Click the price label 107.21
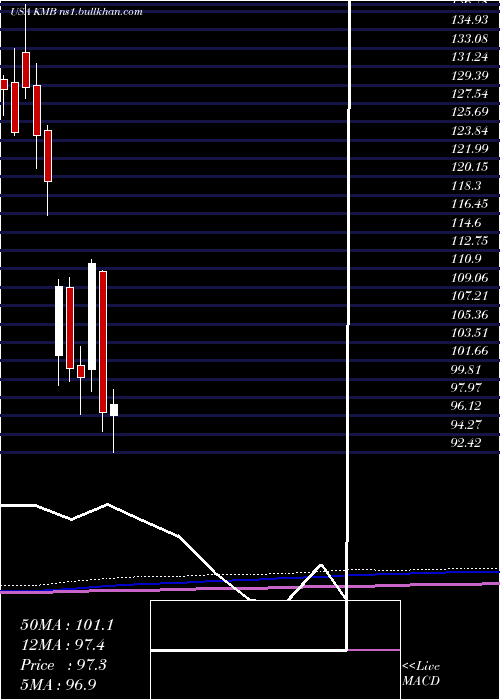Screen dimensions: 500x700 pos(469,296)
